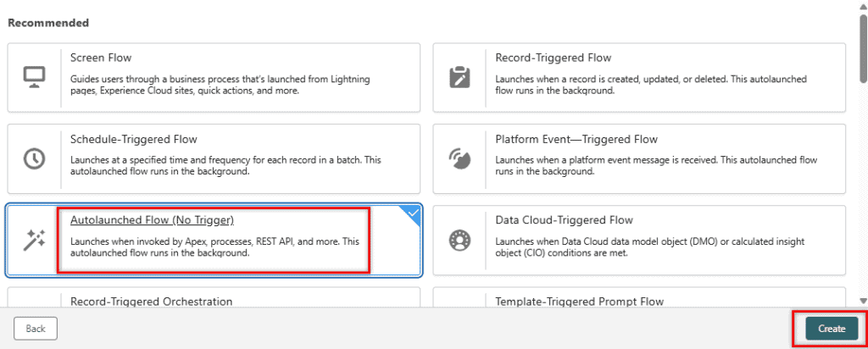Choose the Record-Triggered Flow title
The height and width of the screenshot is (349, 868).
[x=553, y=58]
